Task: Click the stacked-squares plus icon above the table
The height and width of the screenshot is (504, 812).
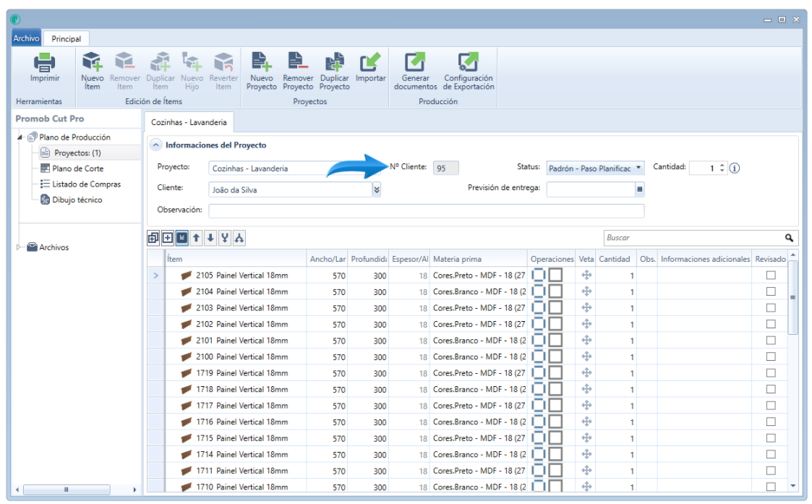Action: tap(153, 238)
